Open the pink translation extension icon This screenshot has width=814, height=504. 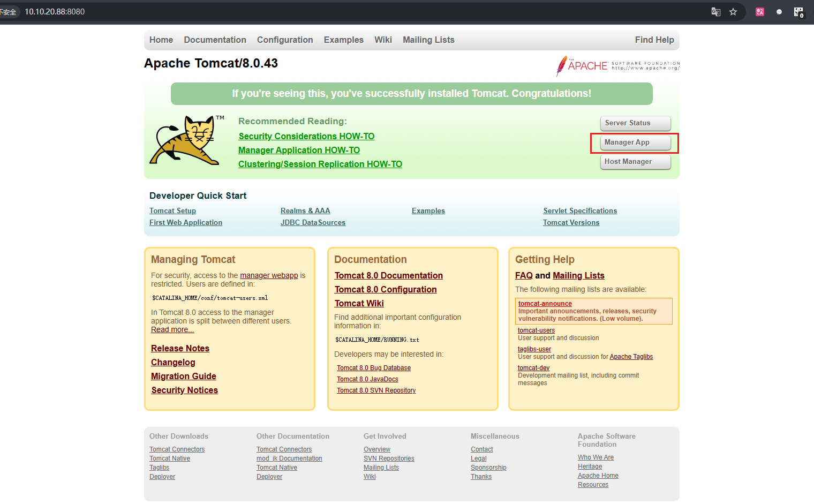759,12
